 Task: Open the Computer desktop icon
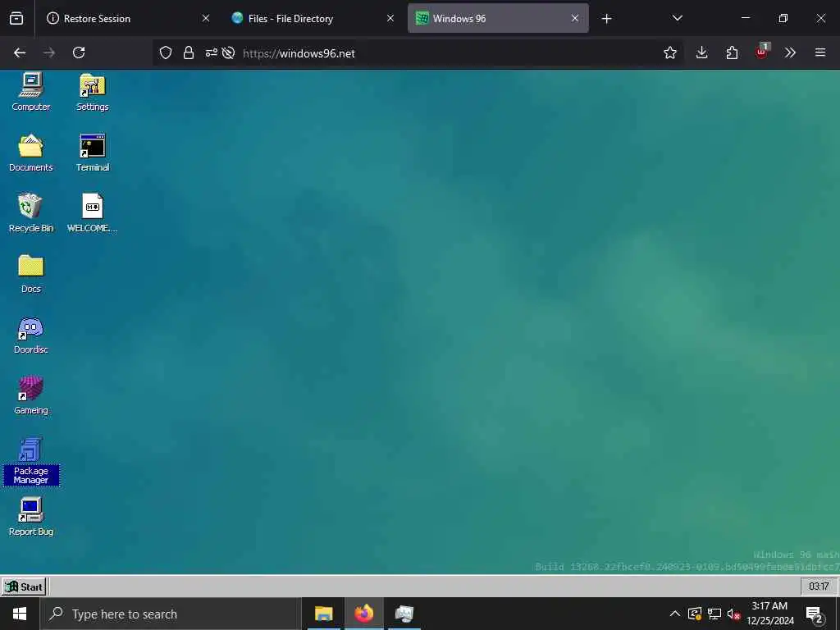coord(30,92)
